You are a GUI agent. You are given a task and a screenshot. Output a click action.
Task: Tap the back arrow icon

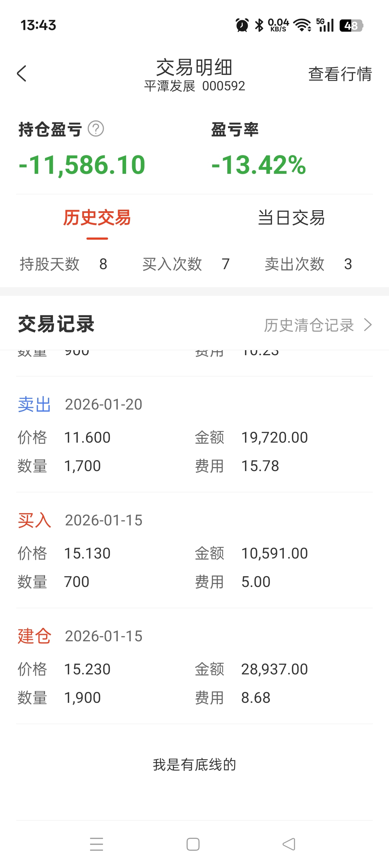(x=22, y=73)
